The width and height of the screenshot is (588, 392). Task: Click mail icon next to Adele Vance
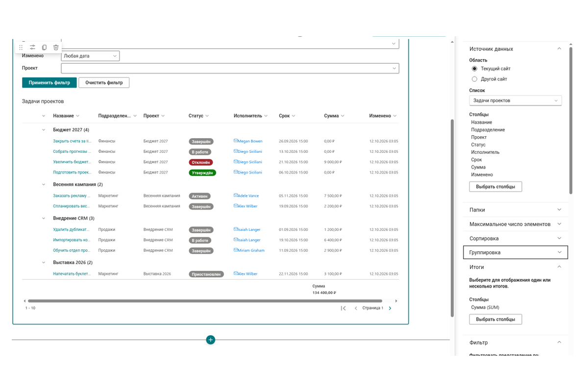point(236,196)
